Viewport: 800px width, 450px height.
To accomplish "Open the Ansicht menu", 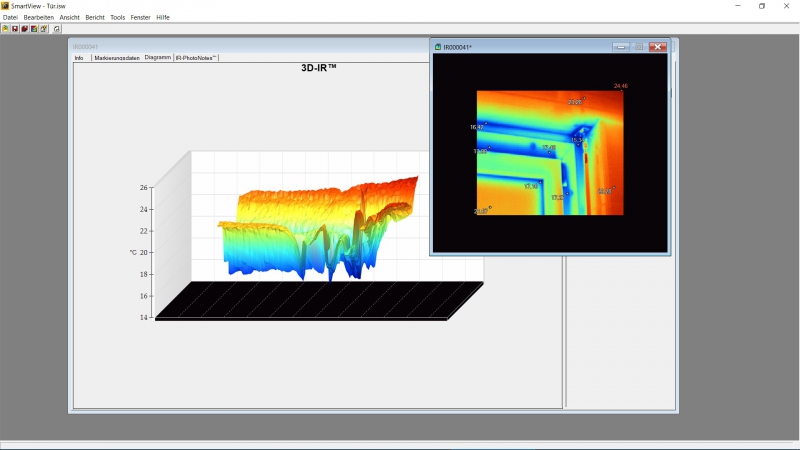I will coord(70,17).
